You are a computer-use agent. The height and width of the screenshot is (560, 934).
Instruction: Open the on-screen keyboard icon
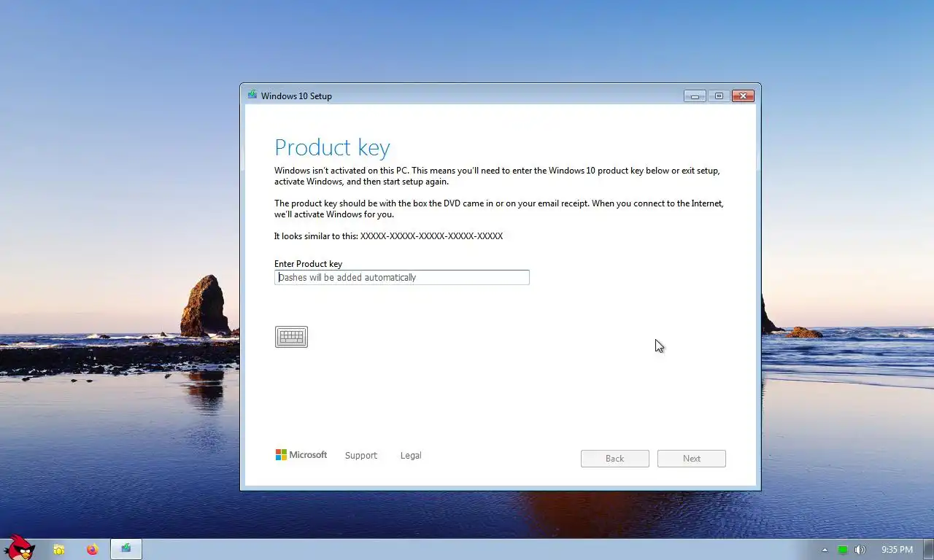(x=291, y=337)
